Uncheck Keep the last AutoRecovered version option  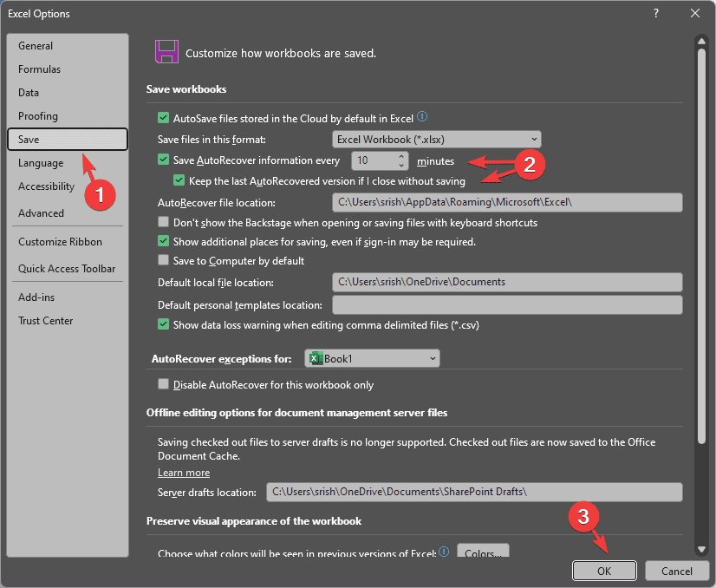point(179,179)
